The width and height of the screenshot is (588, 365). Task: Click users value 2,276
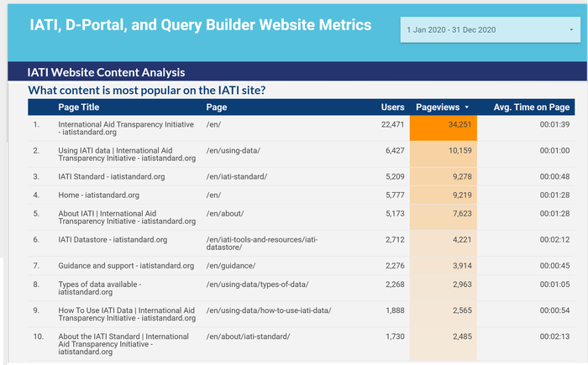tap(395, 266)
